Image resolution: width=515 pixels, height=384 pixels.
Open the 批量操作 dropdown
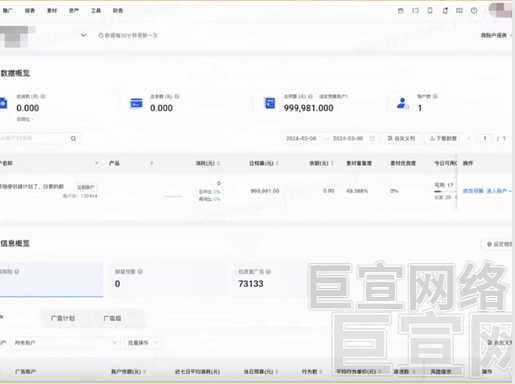143,343
